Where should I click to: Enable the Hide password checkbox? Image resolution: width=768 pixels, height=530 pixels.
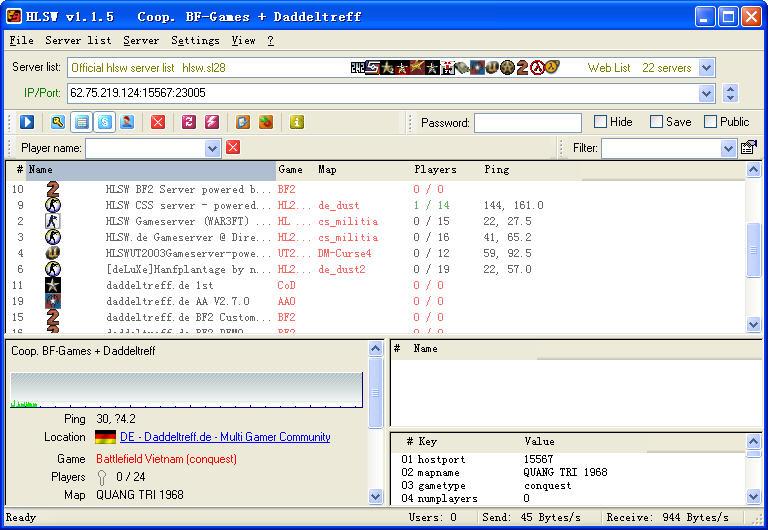pos(601,122)
